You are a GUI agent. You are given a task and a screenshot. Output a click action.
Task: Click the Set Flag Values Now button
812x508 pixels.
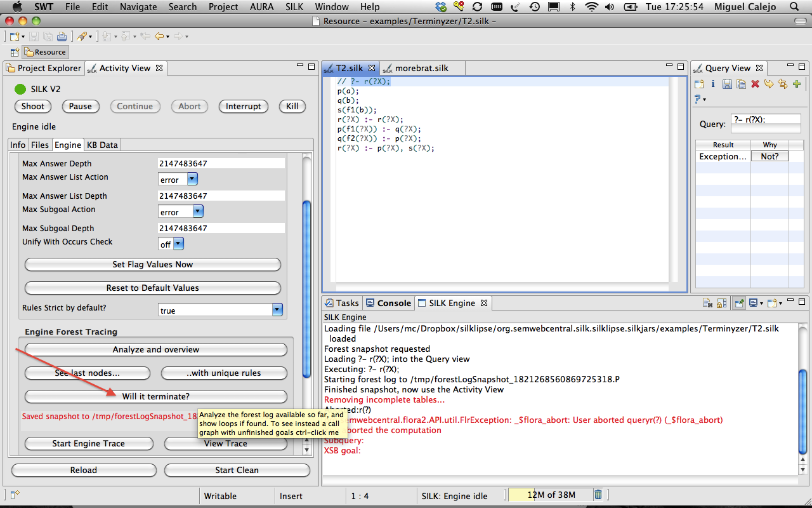(x=152, y=264)
